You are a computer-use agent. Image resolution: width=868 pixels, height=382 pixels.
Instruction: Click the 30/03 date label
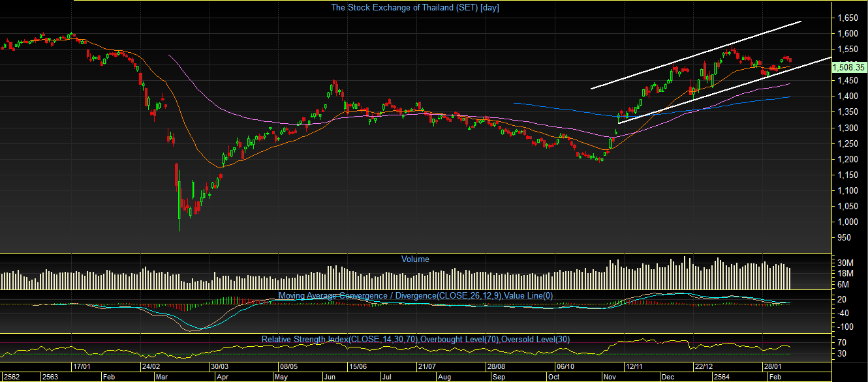(x=219, y=367)
